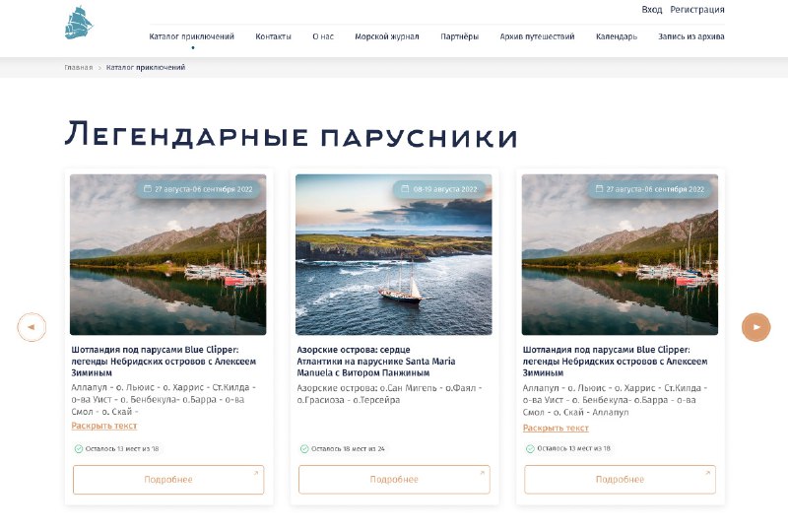Screen dimensions: 788x532
Task: Expand text with Раскрыть текст in third card
Action: (556, 428)
